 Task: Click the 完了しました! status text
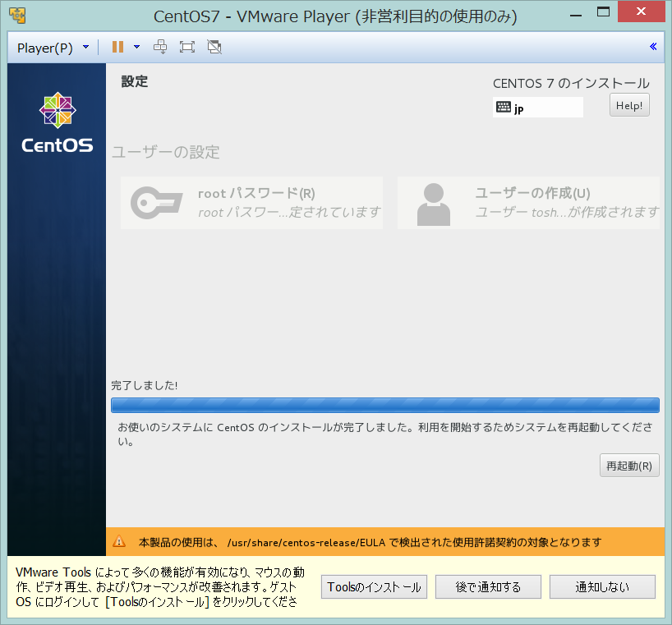point(145,385)
